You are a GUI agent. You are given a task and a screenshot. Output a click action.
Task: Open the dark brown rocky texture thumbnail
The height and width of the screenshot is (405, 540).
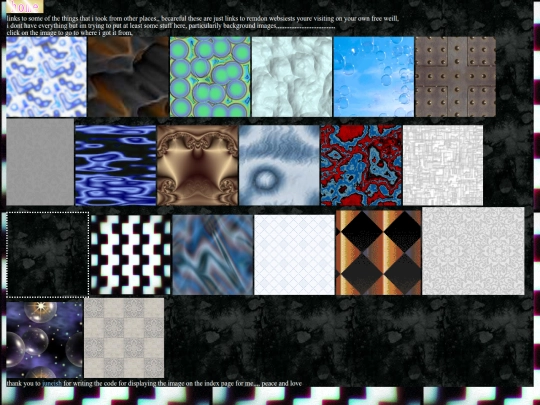click(128, 77)
